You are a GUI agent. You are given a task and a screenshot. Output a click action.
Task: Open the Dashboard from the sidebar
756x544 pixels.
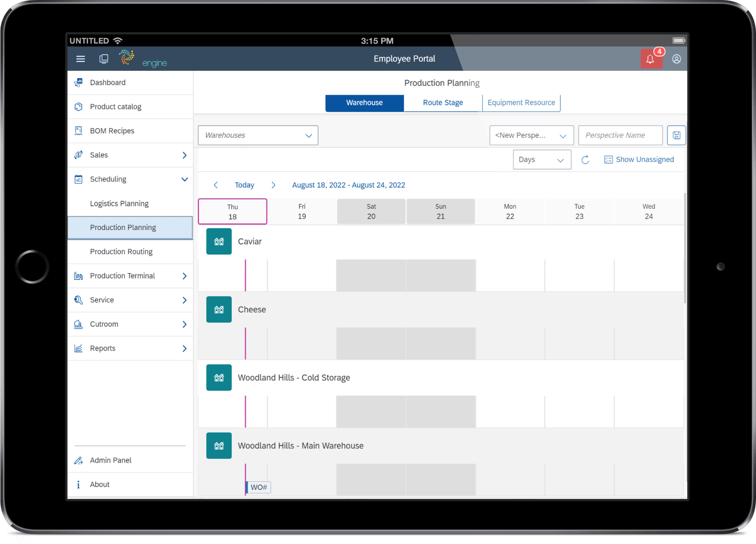tap(108, 82)
